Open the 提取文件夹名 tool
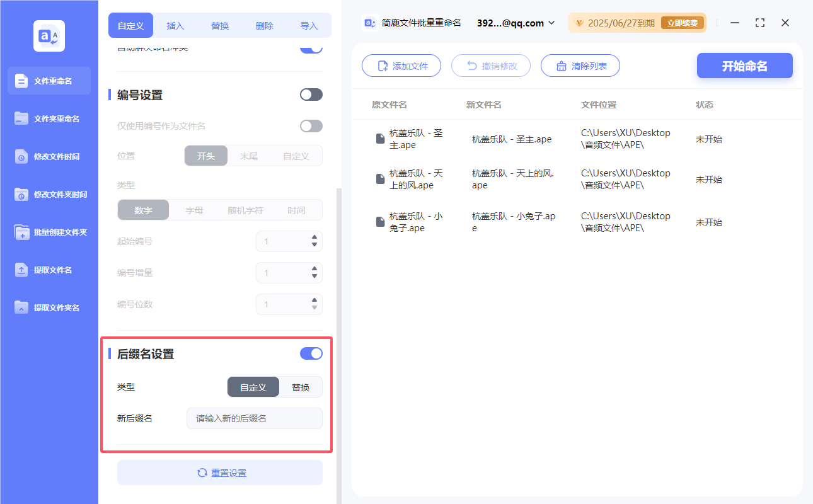Viewport: 813px width, 504px height. (x=49, y=307)
